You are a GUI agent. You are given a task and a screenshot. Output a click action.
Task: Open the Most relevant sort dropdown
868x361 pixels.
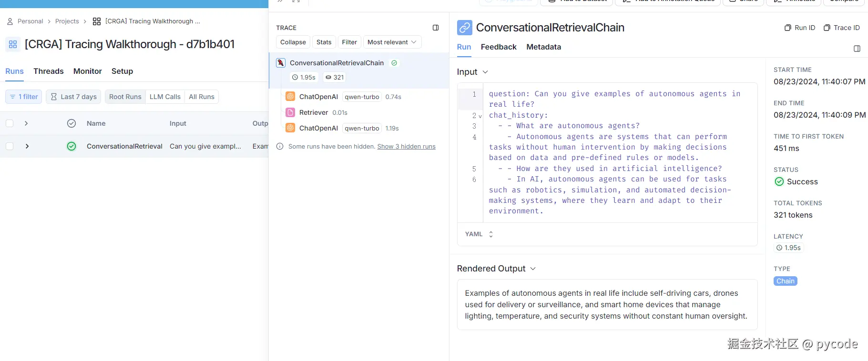point(392,42)
